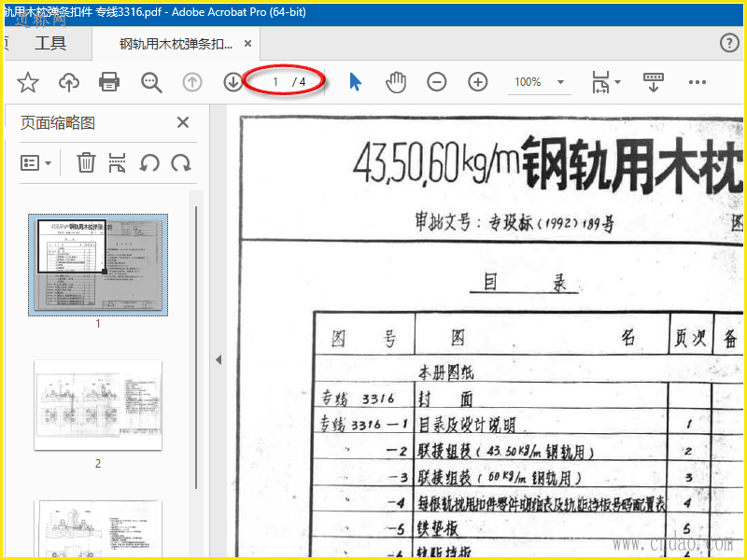Click the fit page width icon
This screenshot has width=747, height=560.
(x=600, y=82)
